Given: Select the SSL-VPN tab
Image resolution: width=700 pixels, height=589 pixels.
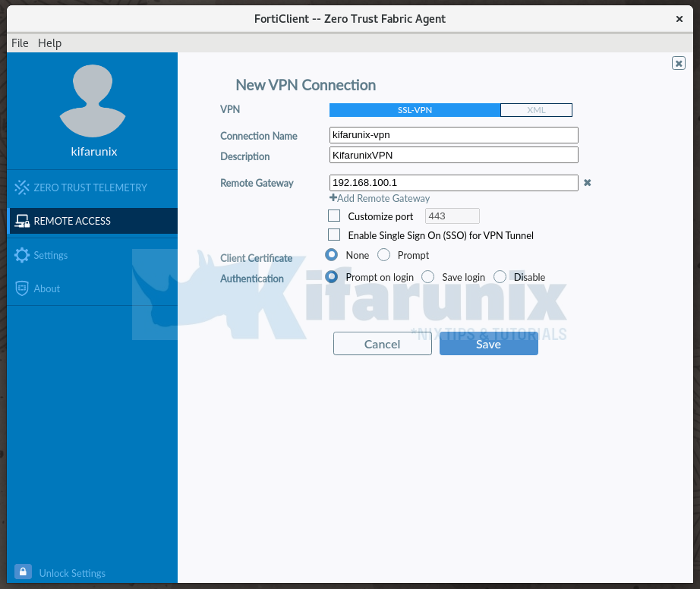Looking at the screenshot, I should click(415, 110).
